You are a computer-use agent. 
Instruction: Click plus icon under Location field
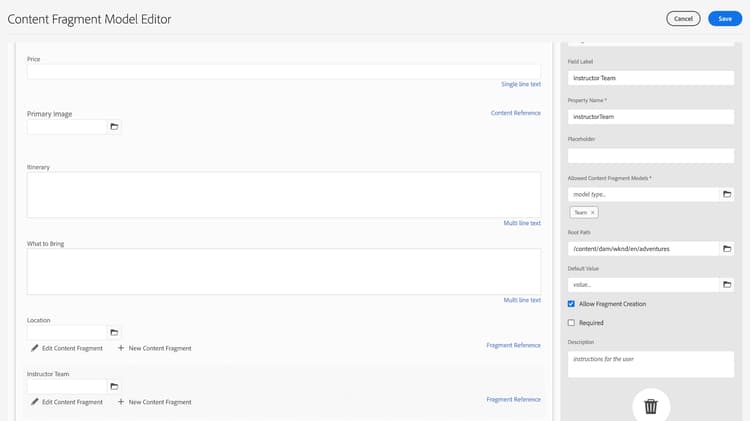pos(121,348)
